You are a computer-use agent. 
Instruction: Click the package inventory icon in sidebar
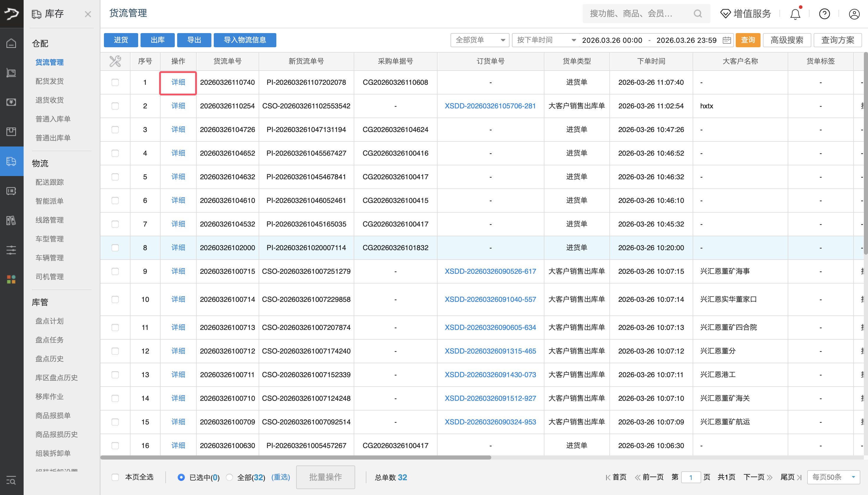[11, 131]
